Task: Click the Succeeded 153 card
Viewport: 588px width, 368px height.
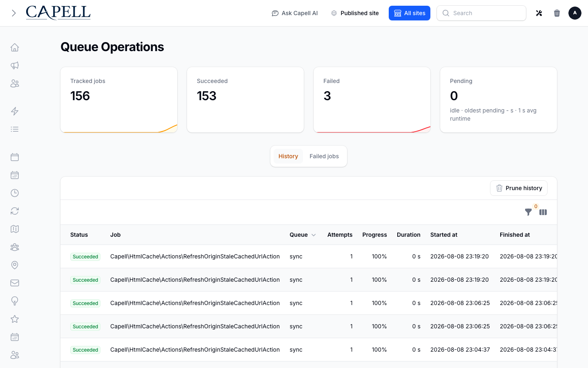Action: [x=245, y=100]
